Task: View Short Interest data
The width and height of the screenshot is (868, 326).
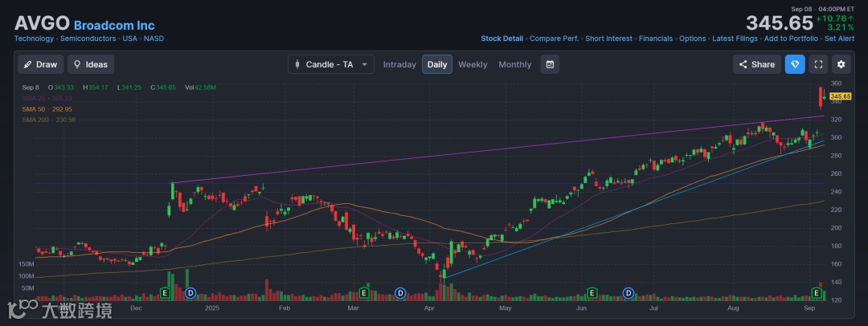Action: click(x=609, y=39)
